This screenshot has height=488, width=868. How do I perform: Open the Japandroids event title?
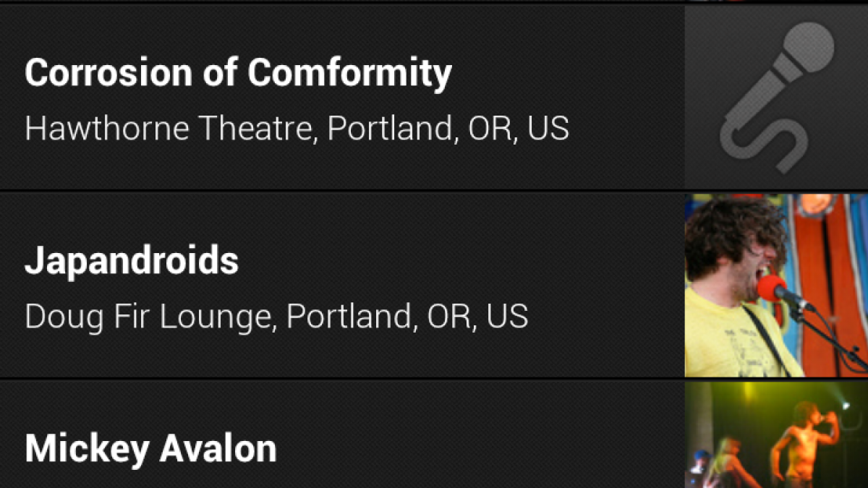click(x=132, y=260)
